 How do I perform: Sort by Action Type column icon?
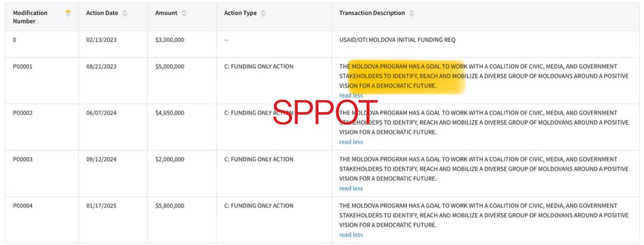point(263,13)
